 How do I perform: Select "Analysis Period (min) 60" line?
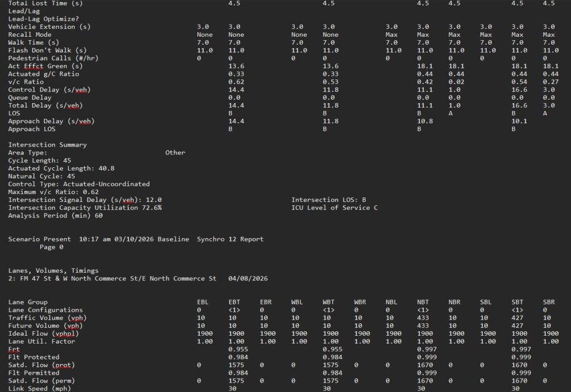[55, 216]
